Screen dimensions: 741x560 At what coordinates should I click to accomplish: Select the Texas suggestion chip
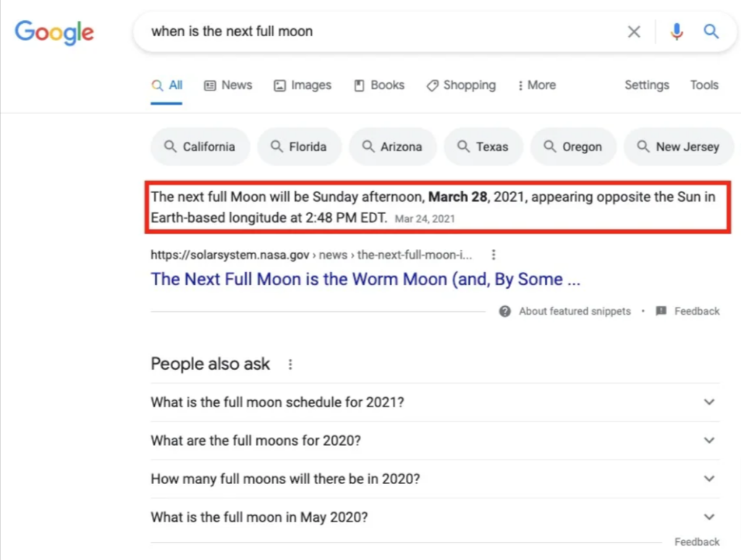point(483,147)
